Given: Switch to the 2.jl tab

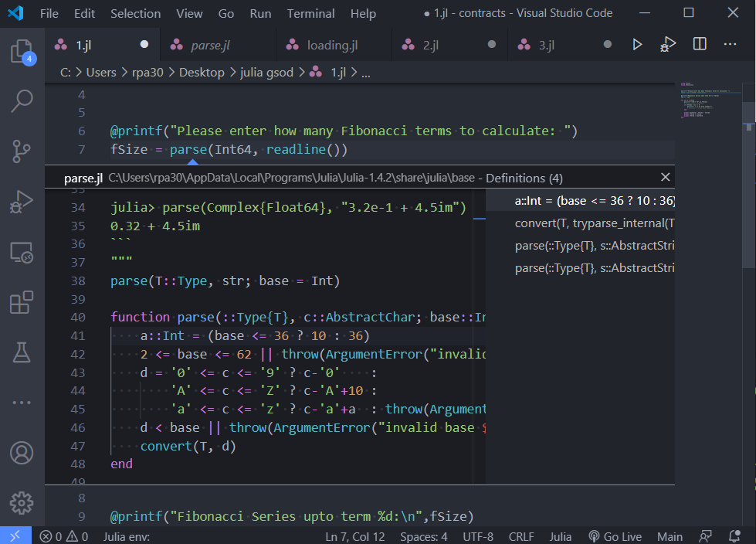Looking at the screenshot, I should [449, 44].
